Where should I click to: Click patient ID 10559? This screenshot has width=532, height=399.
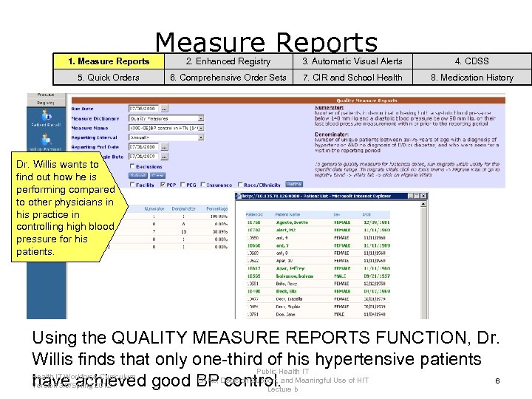tap(253, 276)
